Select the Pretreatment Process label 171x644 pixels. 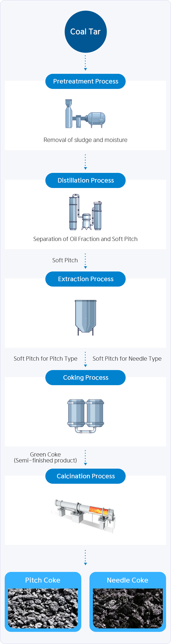point(85,81)
